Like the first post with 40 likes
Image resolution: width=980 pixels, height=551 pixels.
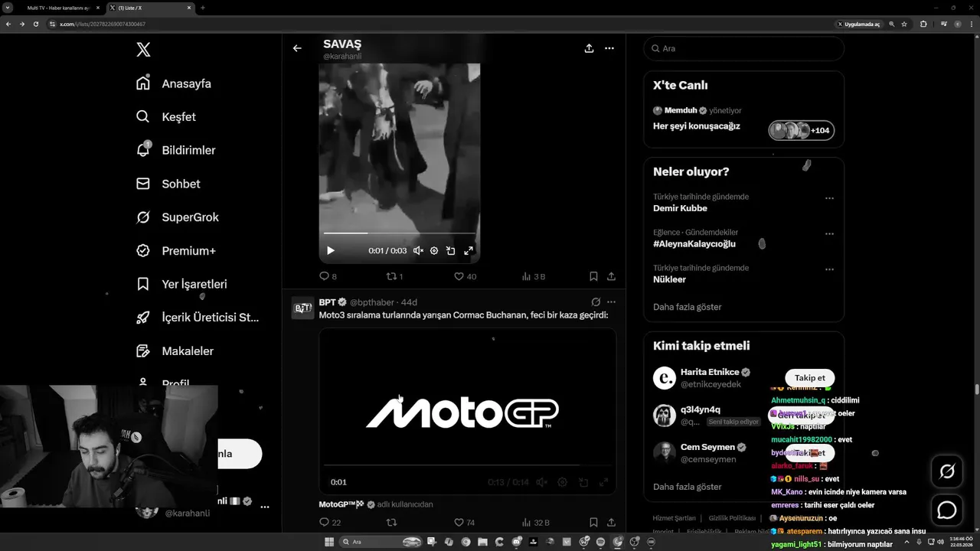465,276
